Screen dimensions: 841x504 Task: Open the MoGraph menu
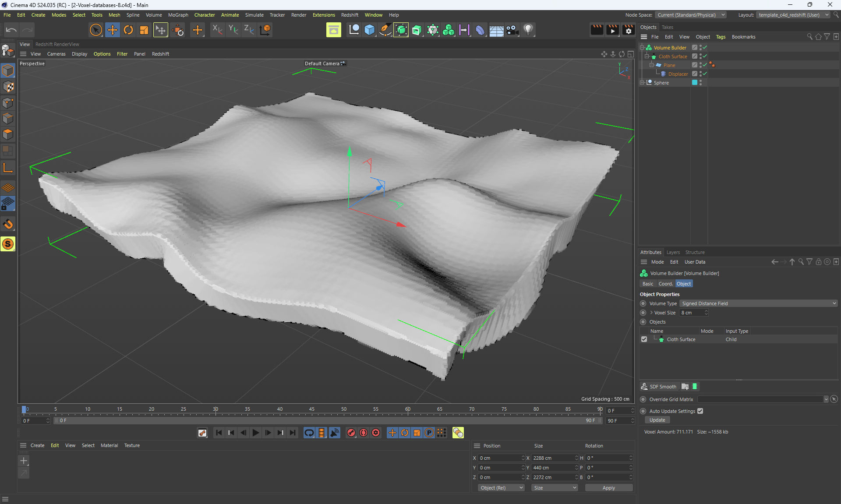coord(178,15)
